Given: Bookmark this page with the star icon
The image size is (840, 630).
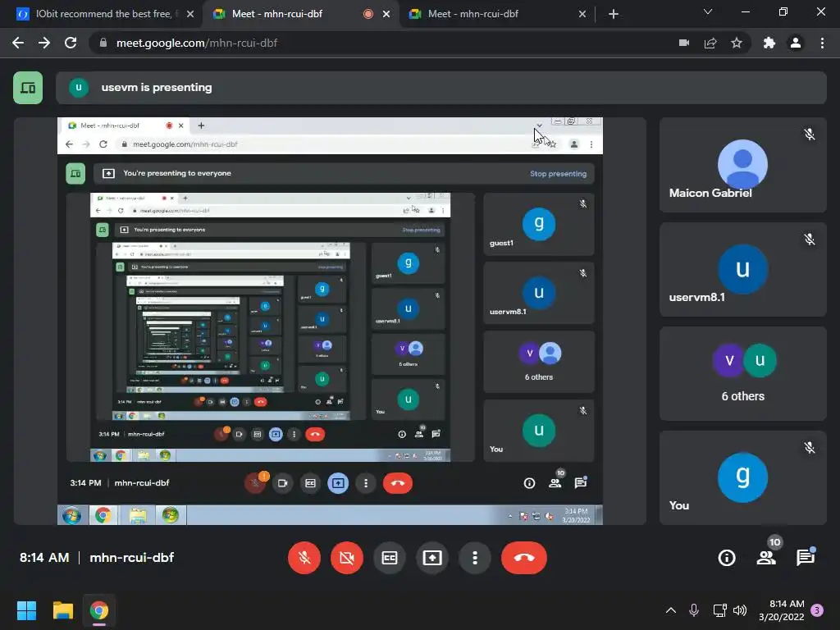Looking at the screenshot, I should pyautogui.click(x=737, y=43).
